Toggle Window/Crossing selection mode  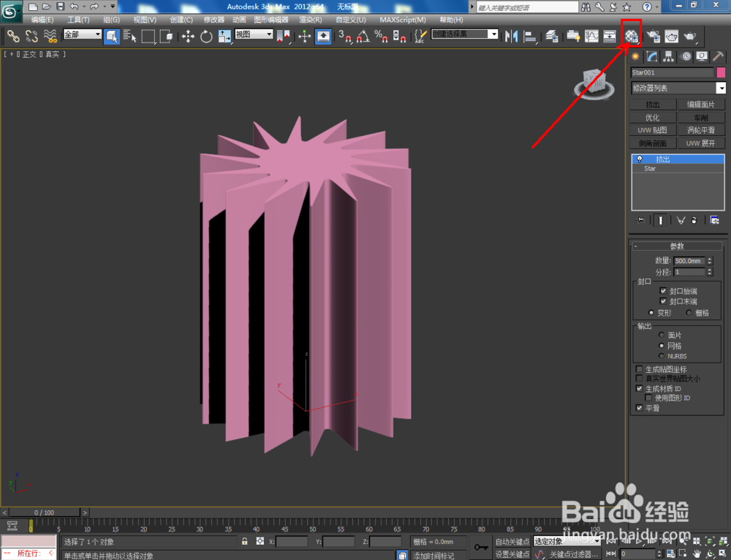pos(166,36)
